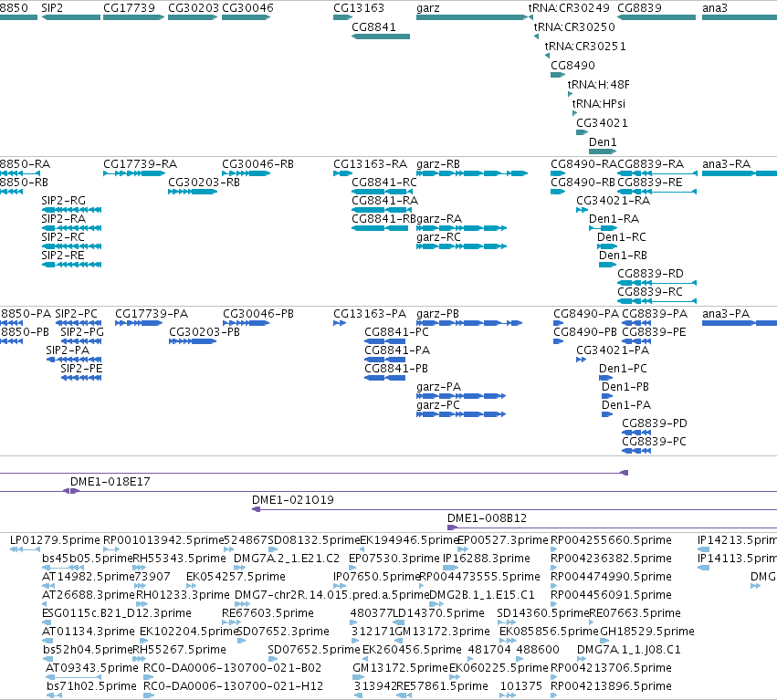Select the CG8841-RC transcript label

click(x=384, y=183)
